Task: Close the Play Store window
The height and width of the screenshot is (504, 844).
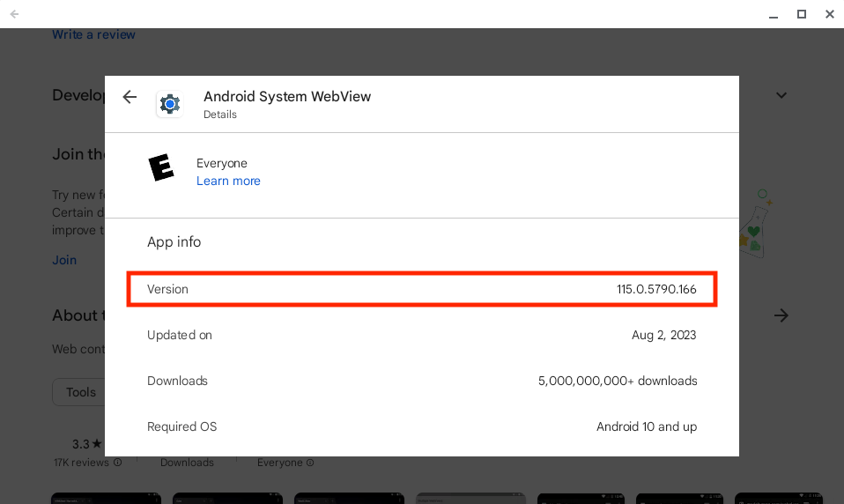Action: pos(830,14)
